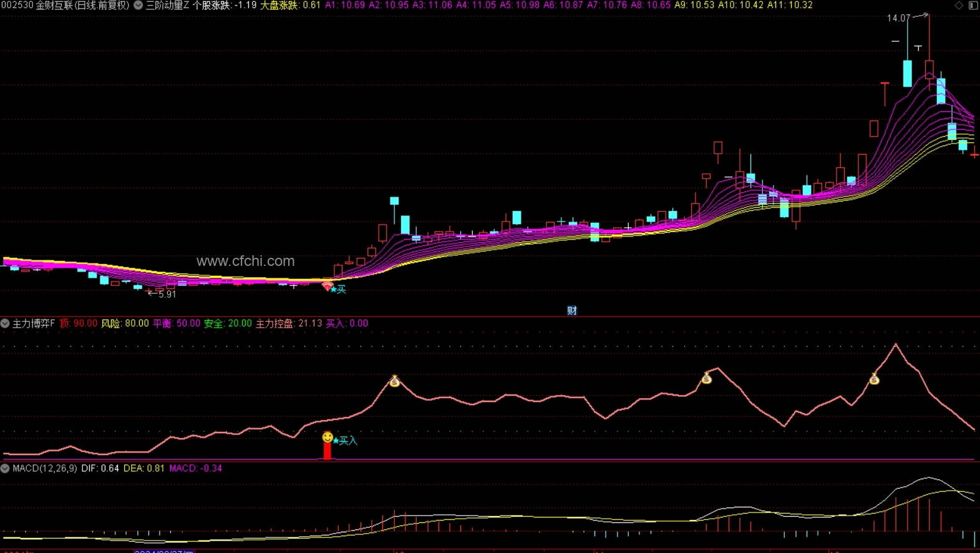This screenshot has width=980, height=553.
Task: Expand the 主力博弈F indicator dropdown arrow
Action: pyautogui.click(x=5, y=323)
